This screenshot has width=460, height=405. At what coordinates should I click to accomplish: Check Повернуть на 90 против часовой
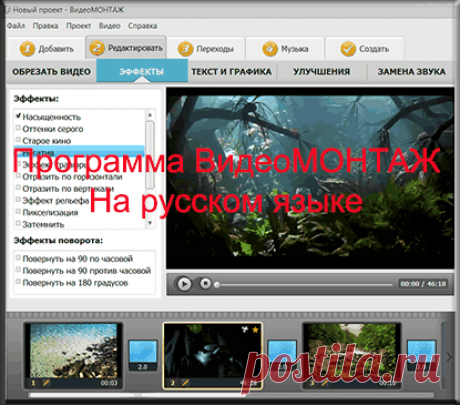[18, 270]
